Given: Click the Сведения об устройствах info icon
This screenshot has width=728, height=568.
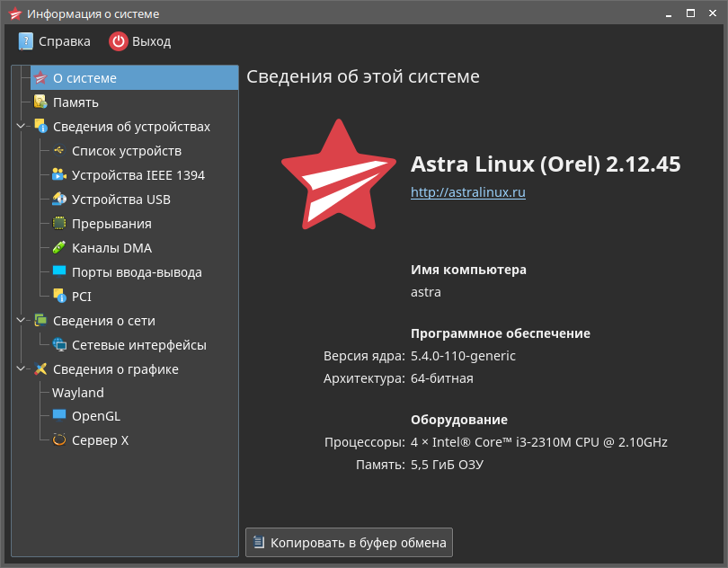Looking at the screenshot, I should (40, 126).
